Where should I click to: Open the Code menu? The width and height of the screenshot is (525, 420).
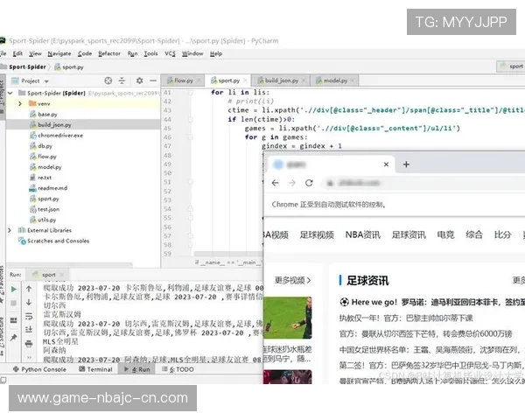pyautogui.click(x=85, y=53)
